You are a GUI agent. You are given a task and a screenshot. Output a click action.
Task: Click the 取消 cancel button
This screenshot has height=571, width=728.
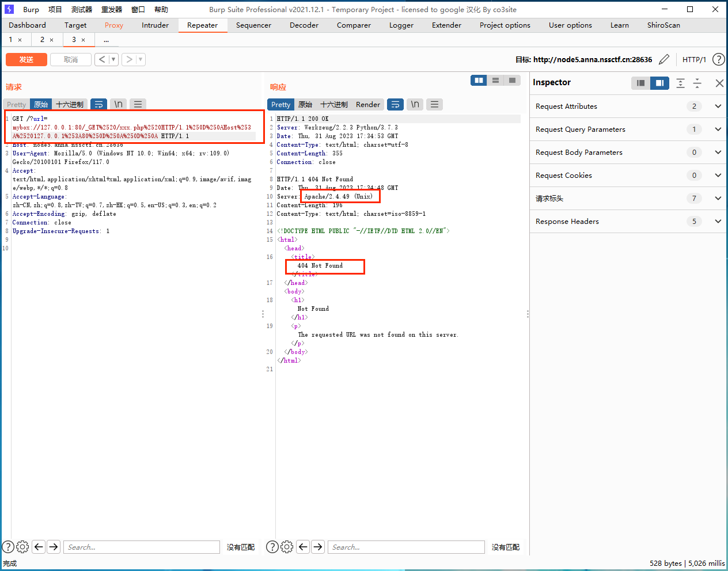71,59
